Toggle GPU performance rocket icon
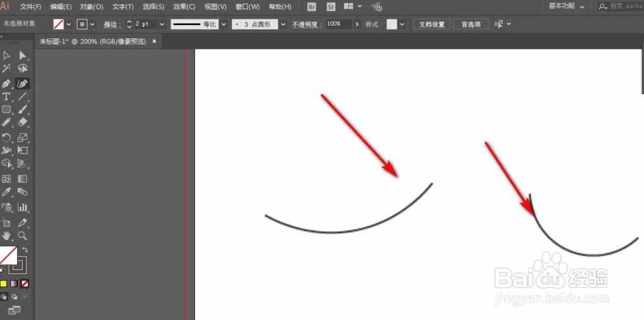 click(376, 7)
